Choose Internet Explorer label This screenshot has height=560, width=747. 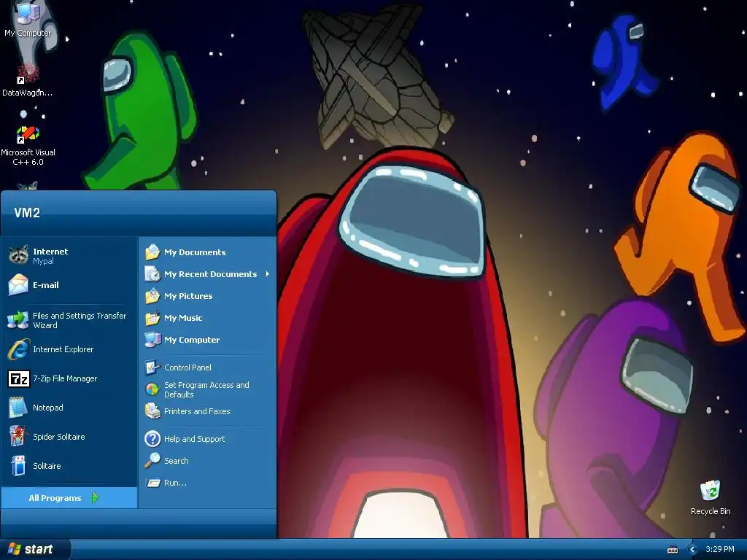[63, 349]
